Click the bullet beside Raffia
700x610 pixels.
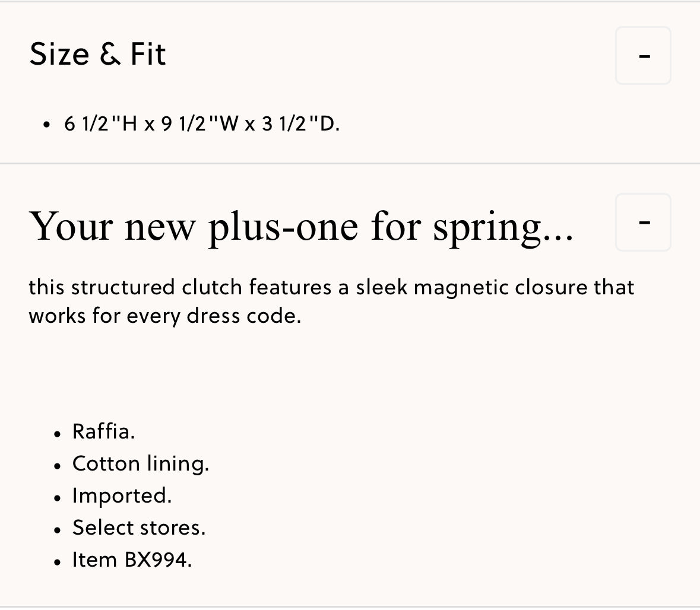point(57,434)
